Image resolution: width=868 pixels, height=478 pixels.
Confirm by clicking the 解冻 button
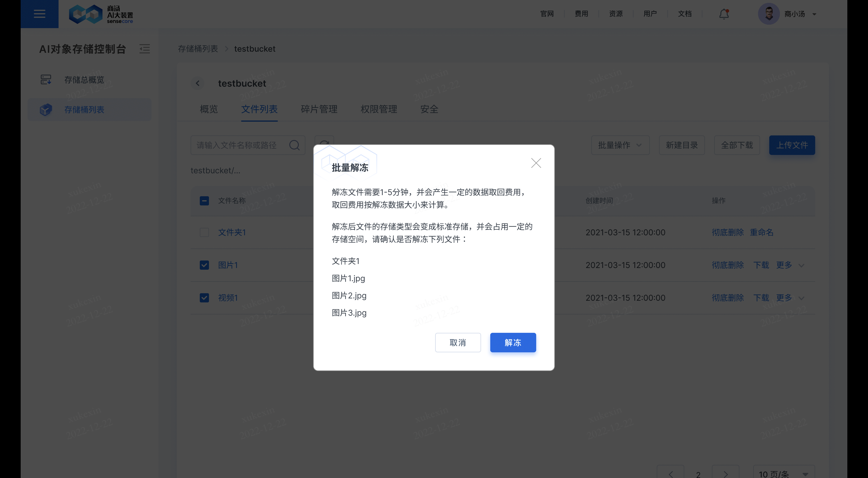(x=513, y=342)
